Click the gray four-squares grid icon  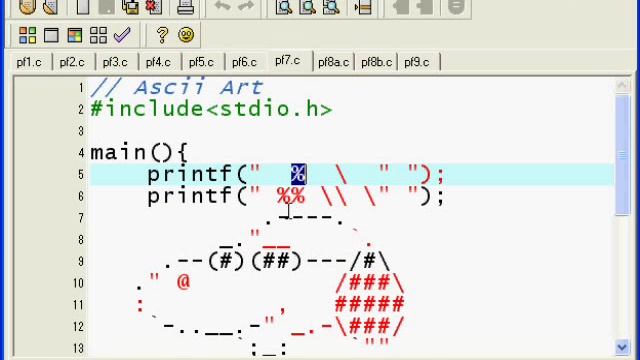coord(98,36)
